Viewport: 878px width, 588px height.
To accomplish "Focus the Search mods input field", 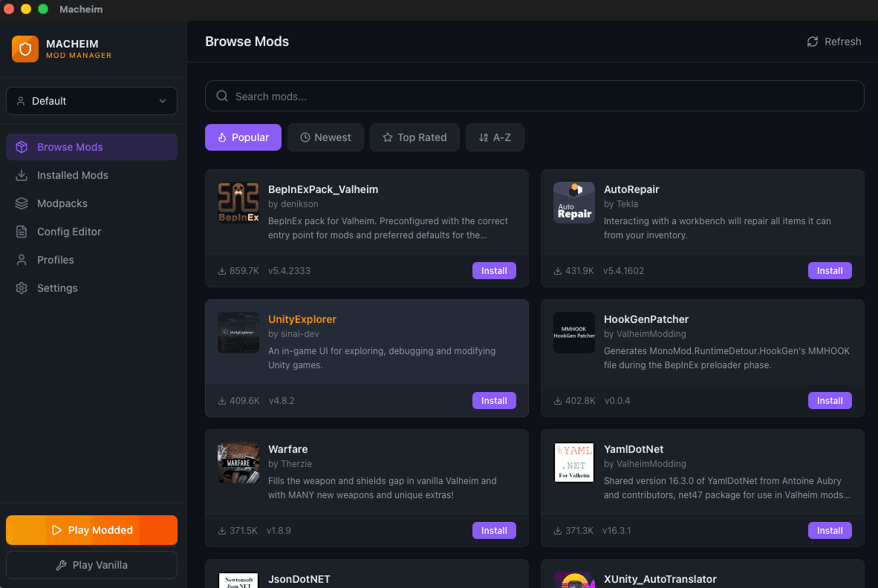I will tap(534, 97).
